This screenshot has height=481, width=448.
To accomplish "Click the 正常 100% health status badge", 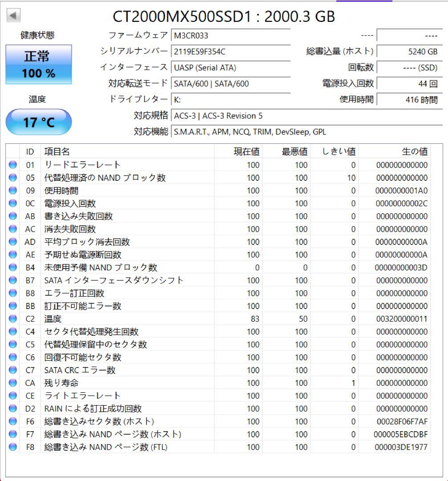I will tap(39, 64).
